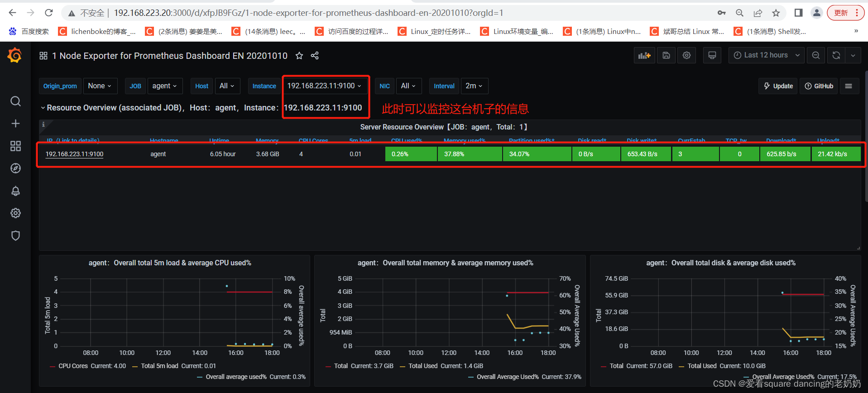Open the refresh interval dropdown arrow
This screenshot has height=393, width=868.
pyautogui.click(x=853, y=55)
